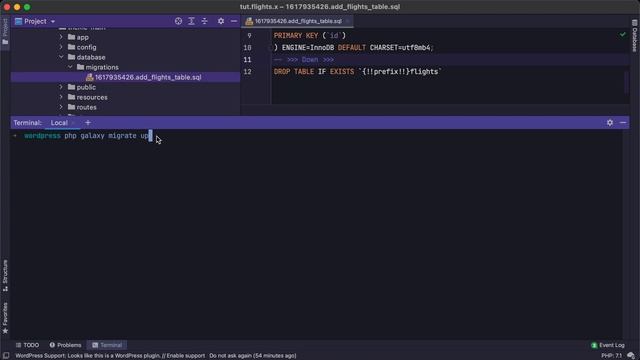This screenshot has height=360, width=640.
Task: Click the editor vertical scrollbar
Action: [627, 82]
